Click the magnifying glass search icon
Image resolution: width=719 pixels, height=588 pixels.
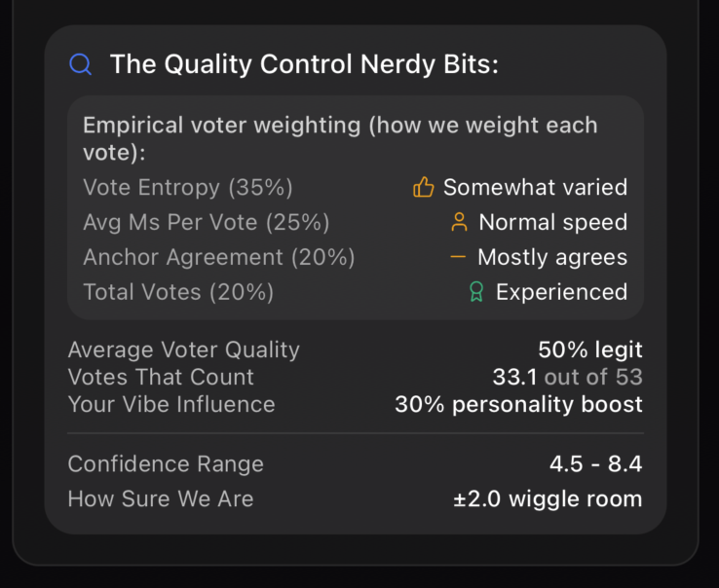click(x=81, y=65)
